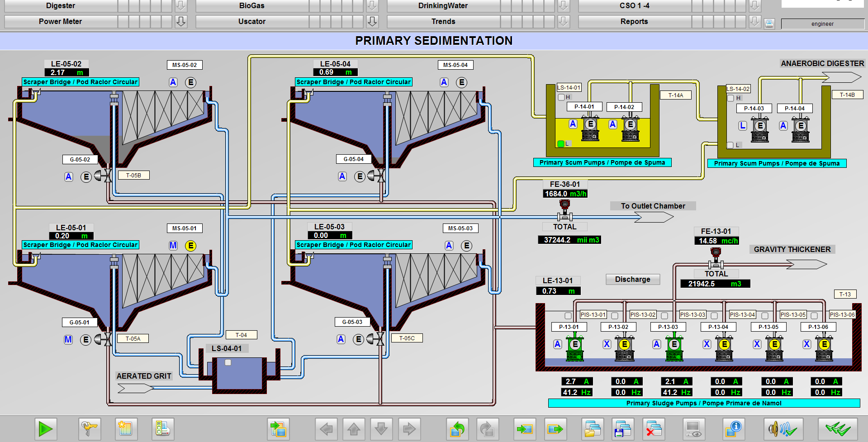
Task: Click the green undo screen icon
Action: pos(457,428)
